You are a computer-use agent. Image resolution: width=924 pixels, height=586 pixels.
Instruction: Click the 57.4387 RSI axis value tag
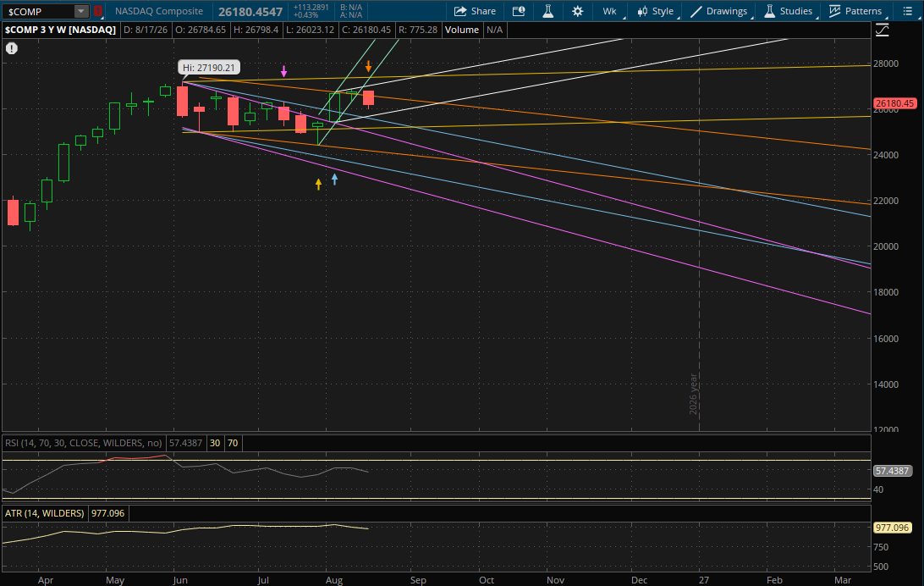point(892,471)
